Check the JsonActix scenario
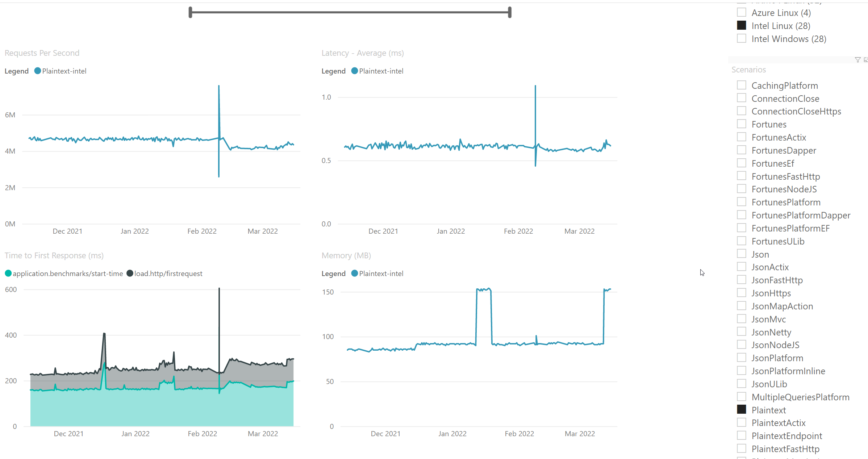The image size is (868, 459). pos(742,267)
